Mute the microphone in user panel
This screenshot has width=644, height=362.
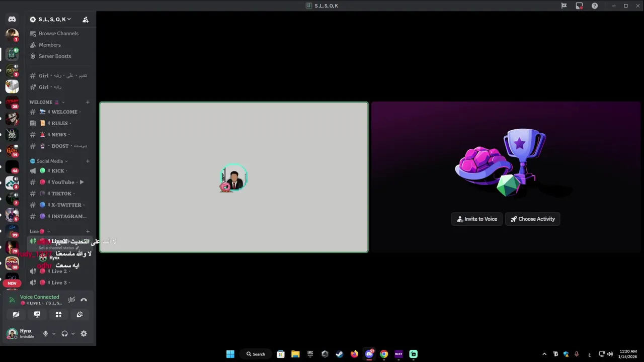[x=45, y=333]
